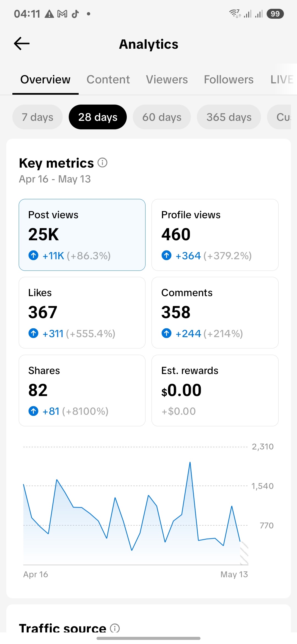Viewport: 297px width, 644px height.
Task: Tap the Key metrics info icon
Action: coord(103,163)
